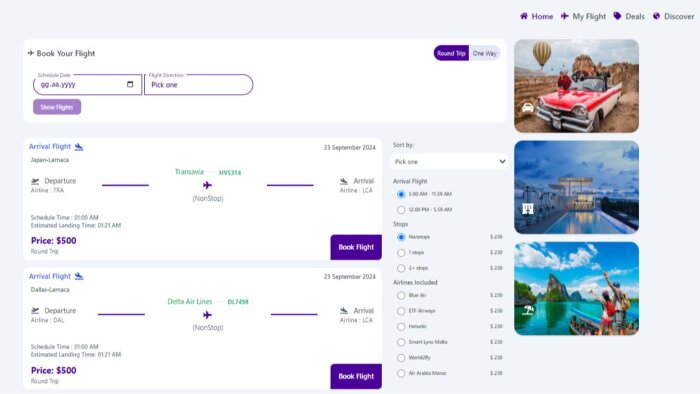Click Airline : DAL text
The height and width of the screenshot is (394, 700).
47,320
